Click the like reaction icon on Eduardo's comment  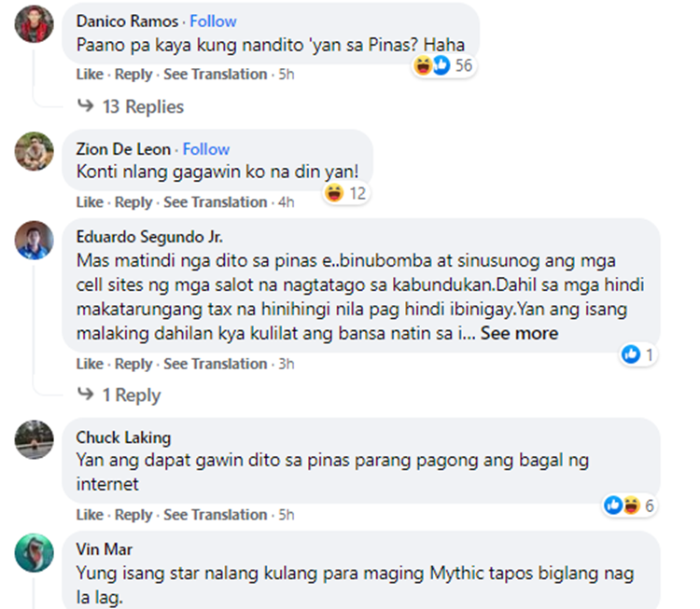coord(631,354)
